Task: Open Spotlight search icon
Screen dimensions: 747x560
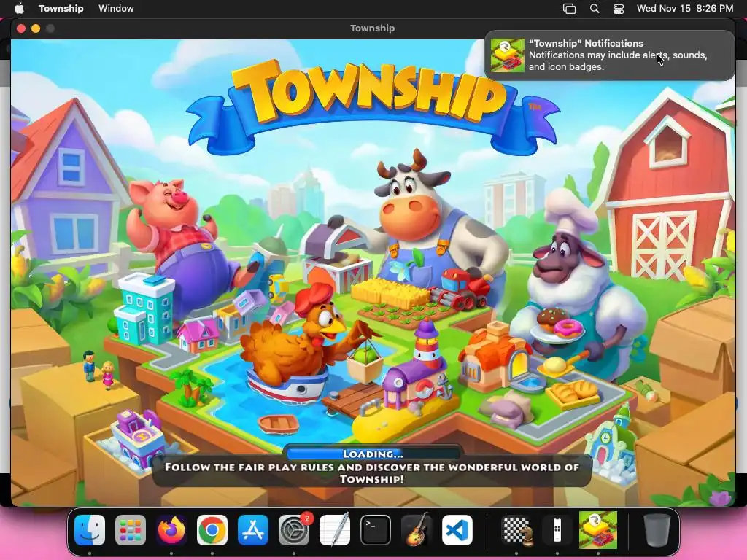Action: (x=595, y=9)
